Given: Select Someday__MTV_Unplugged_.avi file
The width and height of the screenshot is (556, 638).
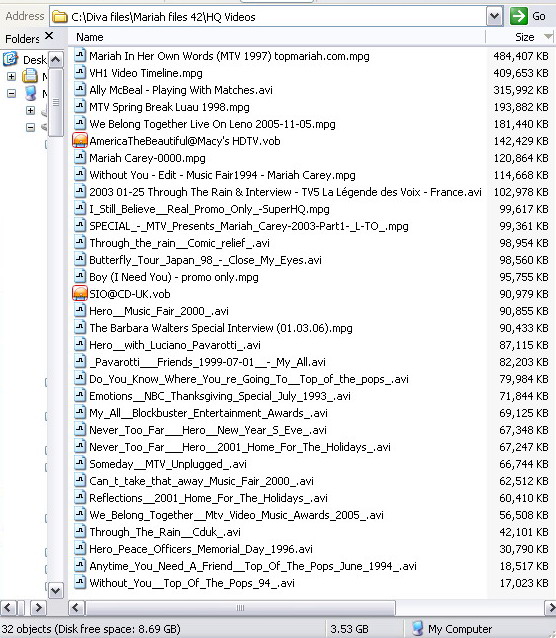Looking at the screenshot, I should click(x=168, y=464).
